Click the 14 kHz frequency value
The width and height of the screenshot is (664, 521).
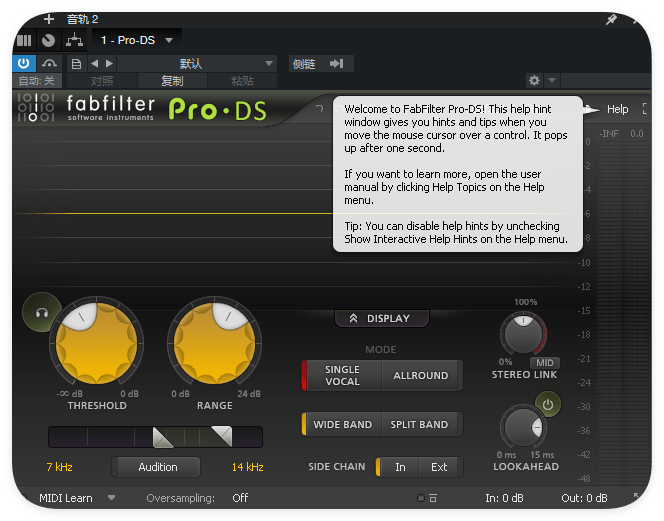tap(247, 467)
